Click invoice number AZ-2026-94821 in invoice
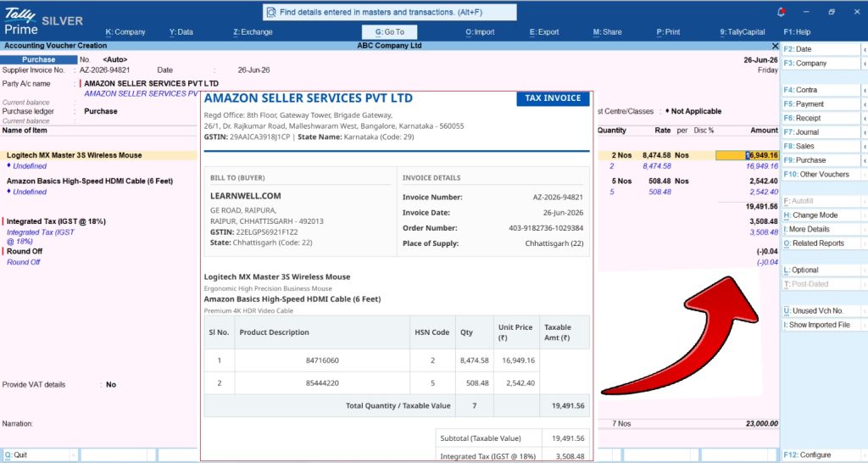 pos(558,198)
